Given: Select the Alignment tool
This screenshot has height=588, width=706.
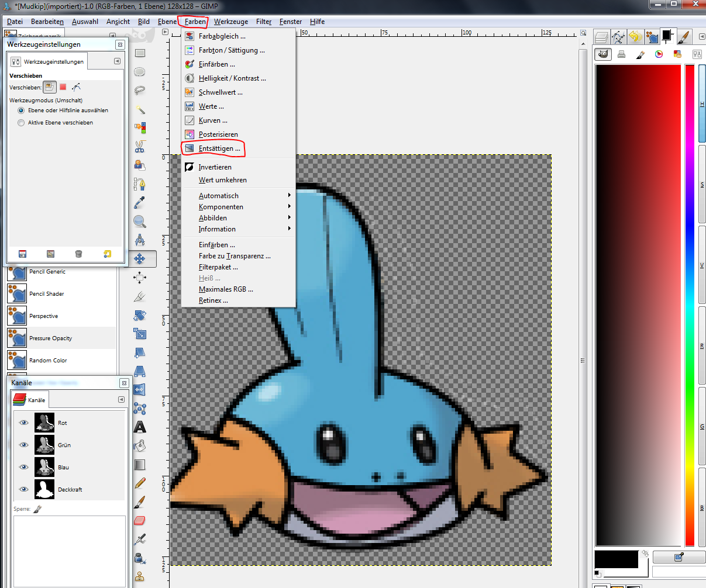Looking at the screenshot, I should [140, 278].
